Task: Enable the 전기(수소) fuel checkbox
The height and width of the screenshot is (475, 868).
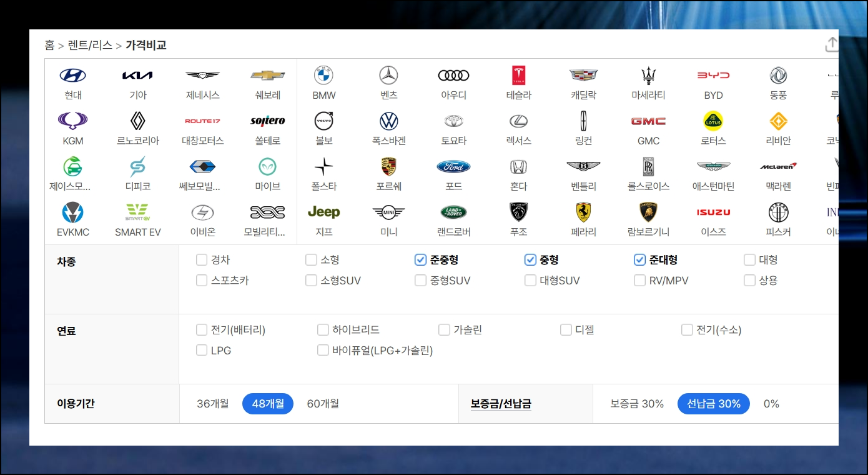Action: 687,330
